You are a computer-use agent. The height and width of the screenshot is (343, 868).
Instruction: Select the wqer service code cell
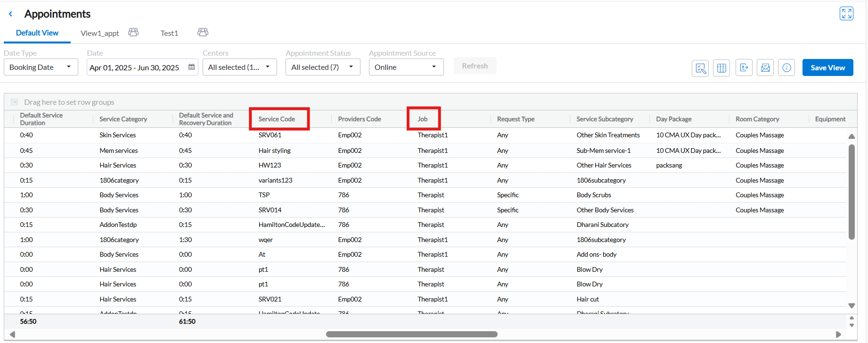point(265,240)
